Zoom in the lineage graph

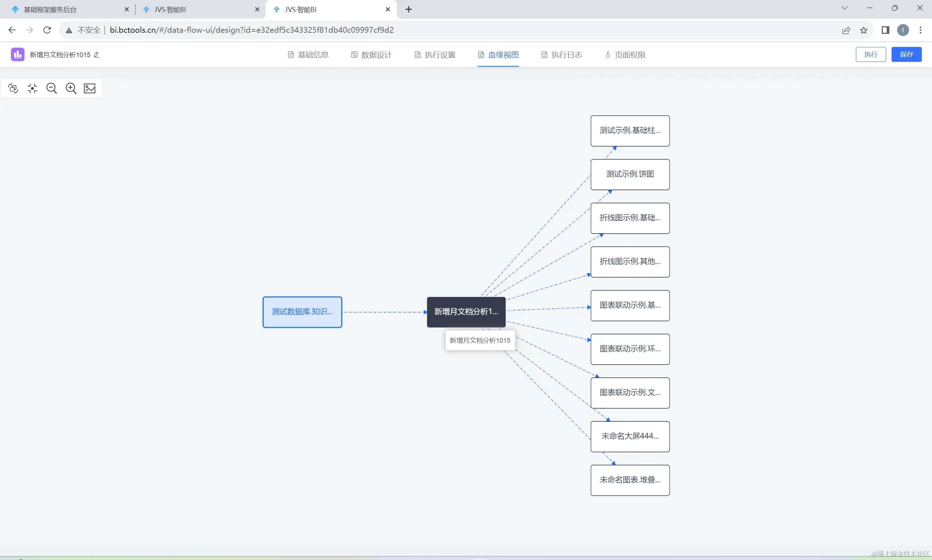(71, 88)
